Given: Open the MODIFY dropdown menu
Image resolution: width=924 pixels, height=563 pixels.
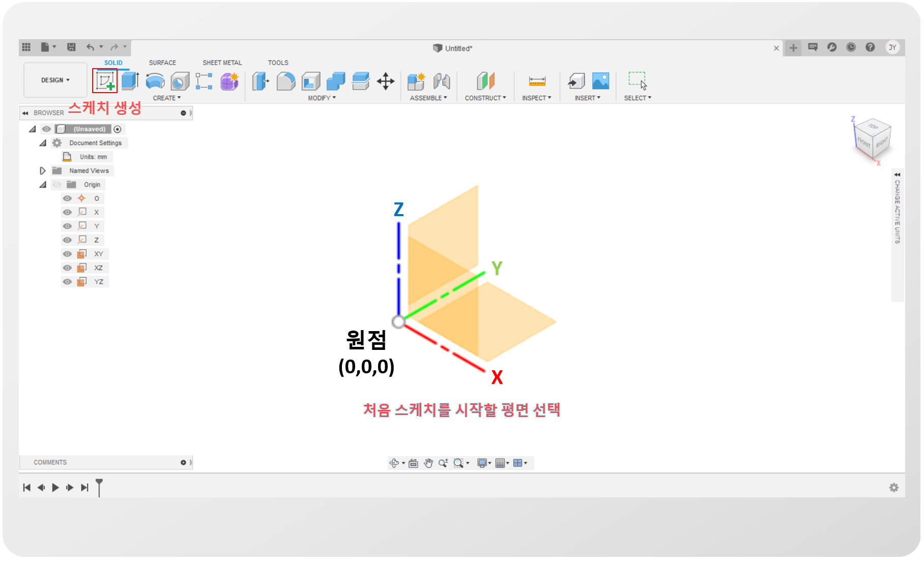Looking at the screenshot, I should click(322, 98).
